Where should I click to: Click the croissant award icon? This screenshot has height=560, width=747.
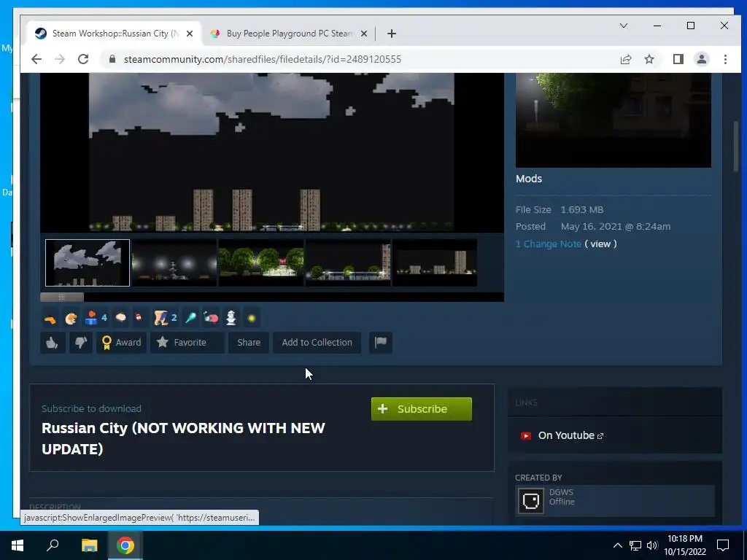pos(71,318)
